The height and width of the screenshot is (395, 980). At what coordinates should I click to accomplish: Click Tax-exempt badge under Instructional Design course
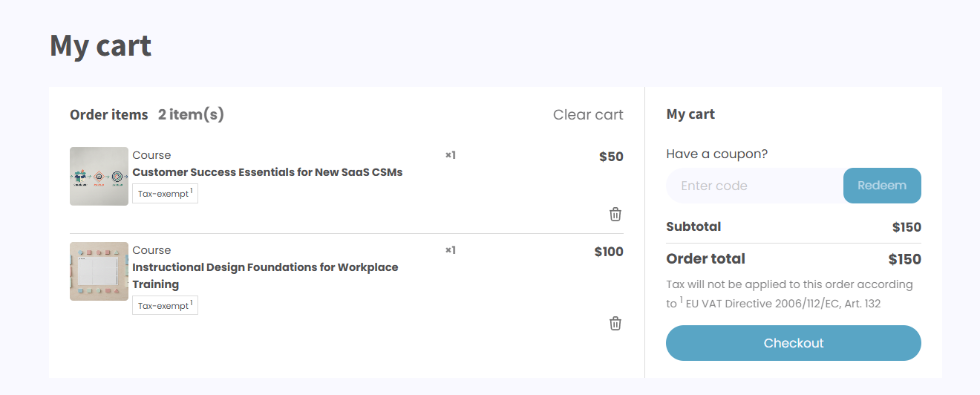pos(165,305)
